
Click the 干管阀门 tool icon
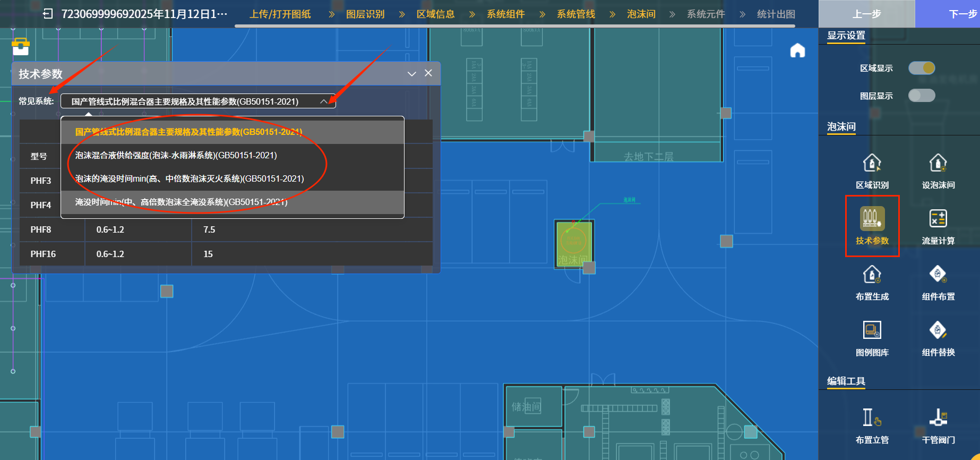(x=938, y=418)
